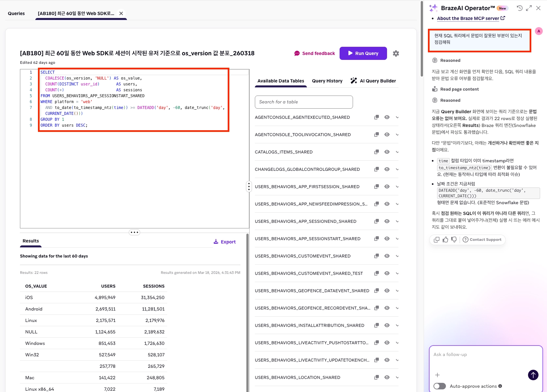Copy CHANGELOGS_GLOBALCONTROLGROUP_SHARED table name
The image size is (547, 392).
pos(377,169)
